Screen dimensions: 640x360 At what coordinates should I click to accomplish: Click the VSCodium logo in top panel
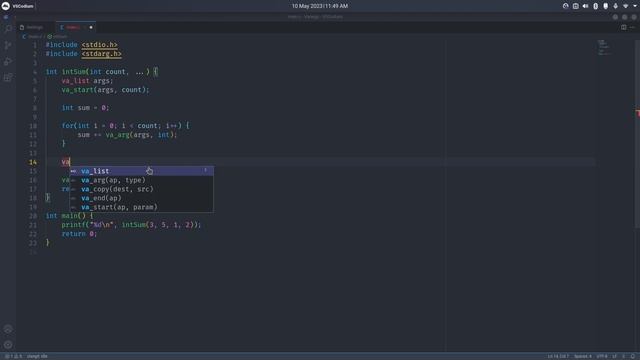[x=6, y=6]
